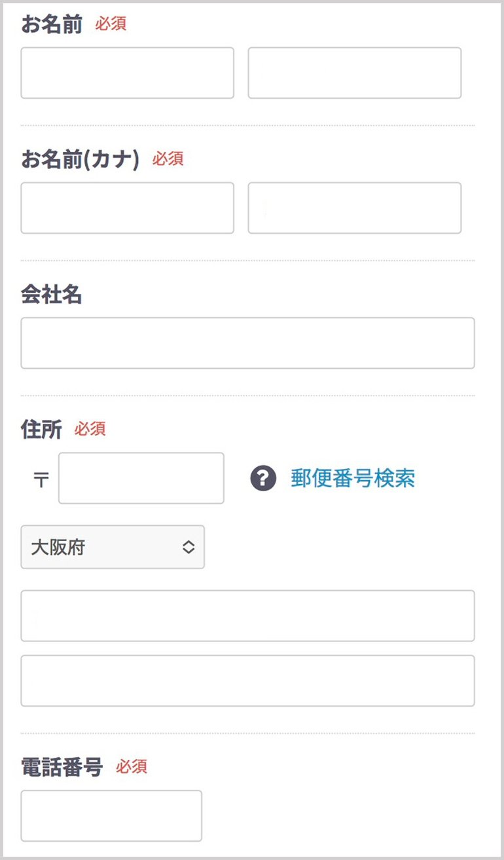
Task: Click the お名前(カナ) field label
Action: coord(81,159)
